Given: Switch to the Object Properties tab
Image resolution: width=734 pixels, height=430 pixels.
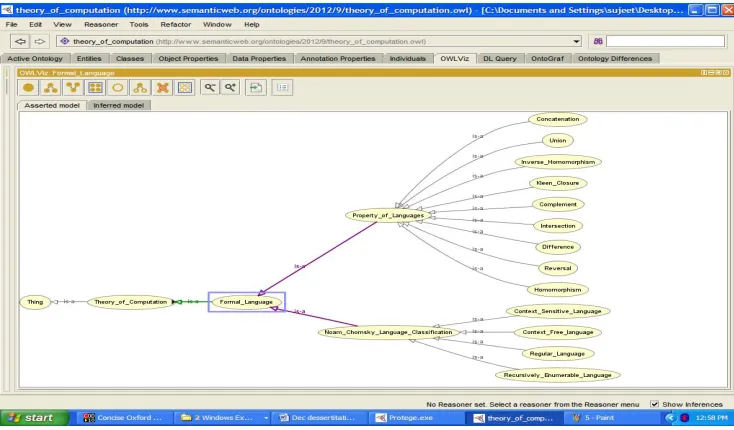Looking at the screenshot, I should (188, 58).
